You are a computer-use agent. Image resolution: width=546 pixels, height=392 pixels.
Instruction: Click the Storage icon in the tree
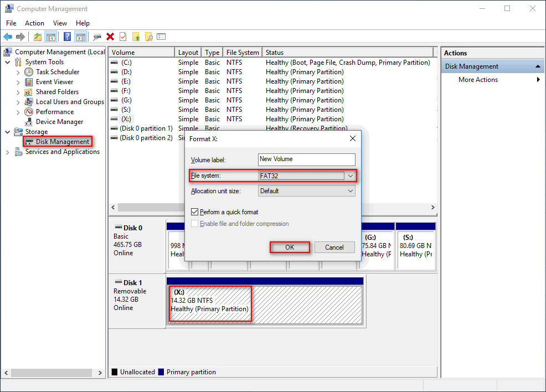18,132
